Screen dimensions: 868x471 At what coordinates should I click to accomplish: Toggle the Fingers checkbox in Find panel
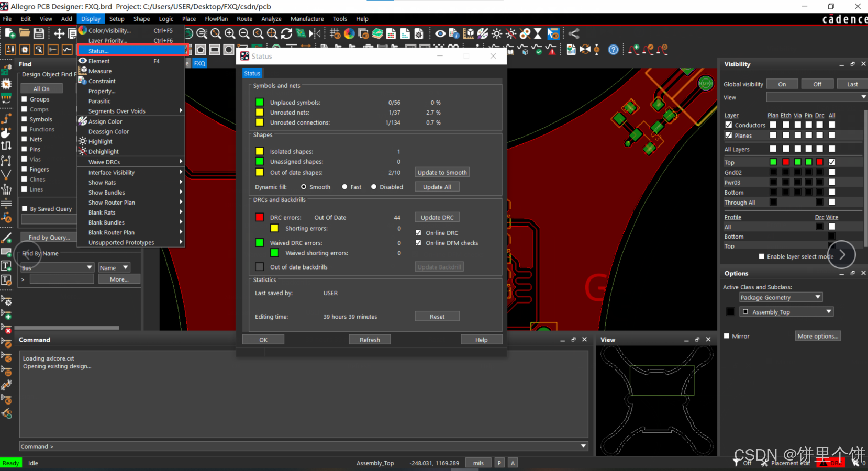(24, 169)
